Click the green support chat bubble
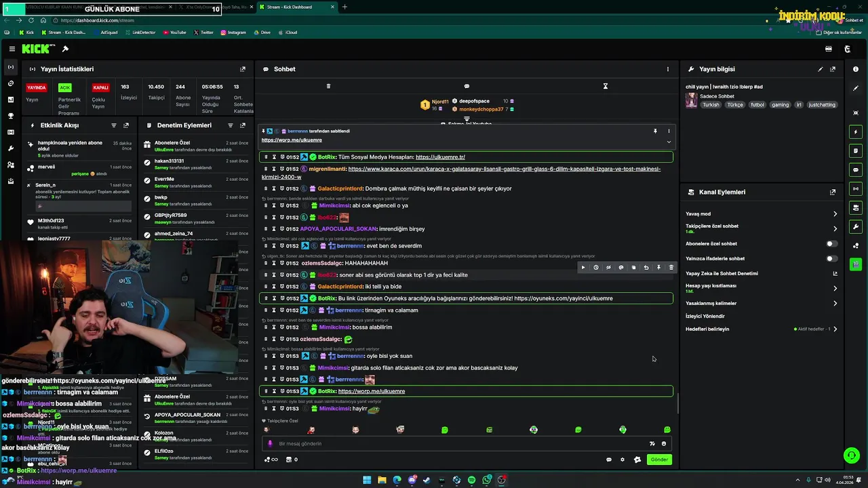 point(852,455)
